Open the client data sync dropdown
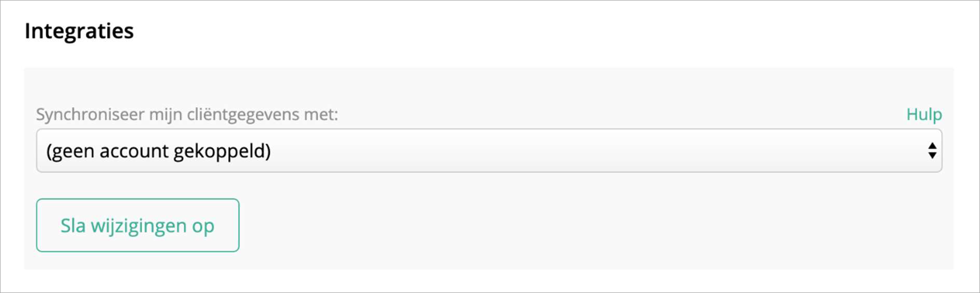Screen dimensions: 980x293 point(488,151)
